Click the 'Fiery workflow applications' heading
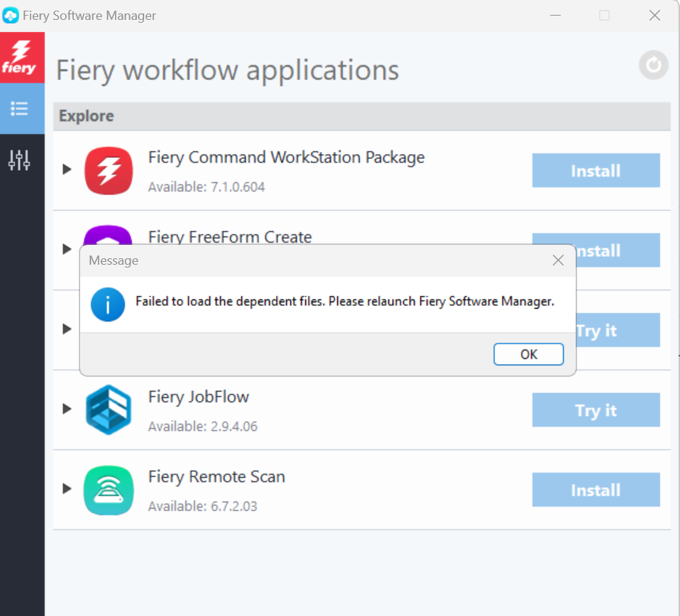 227,70
